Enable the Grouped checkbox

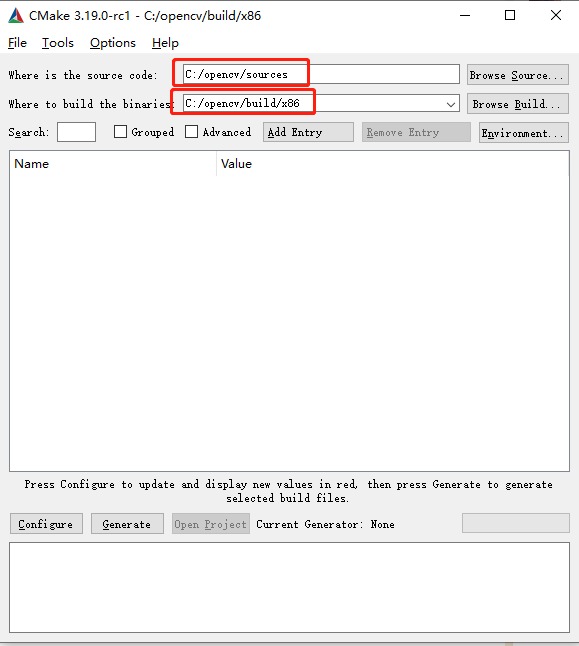(120, 132)
